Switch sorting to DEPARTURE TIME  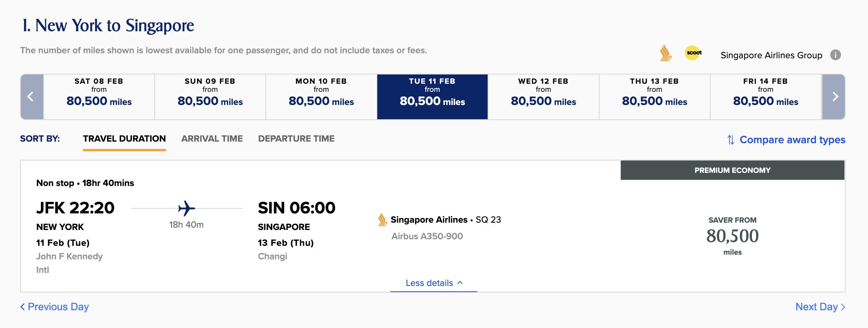[297, 139]
